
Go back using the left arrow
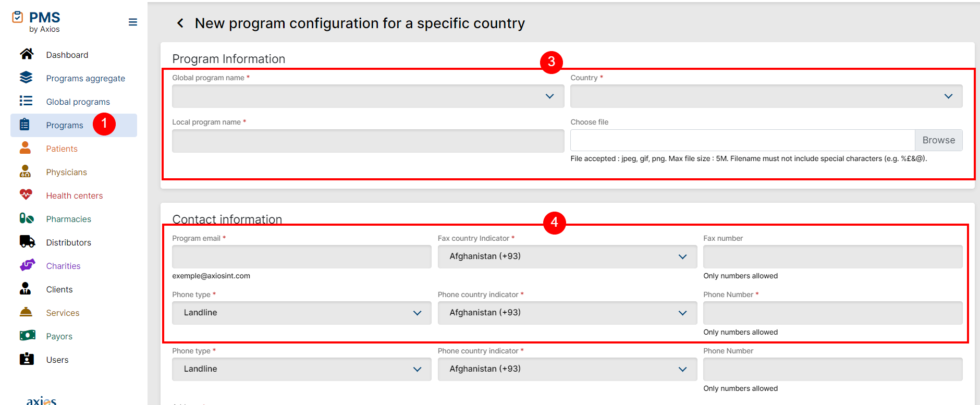point(180,23)
